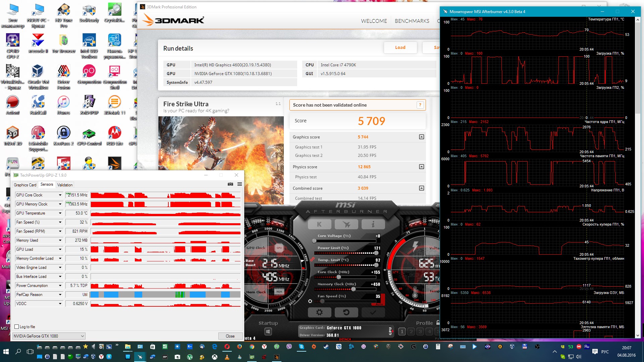The image size is (644, 362).
Task: Open fan speed settings small gear
Action: [x=310, y=301]
